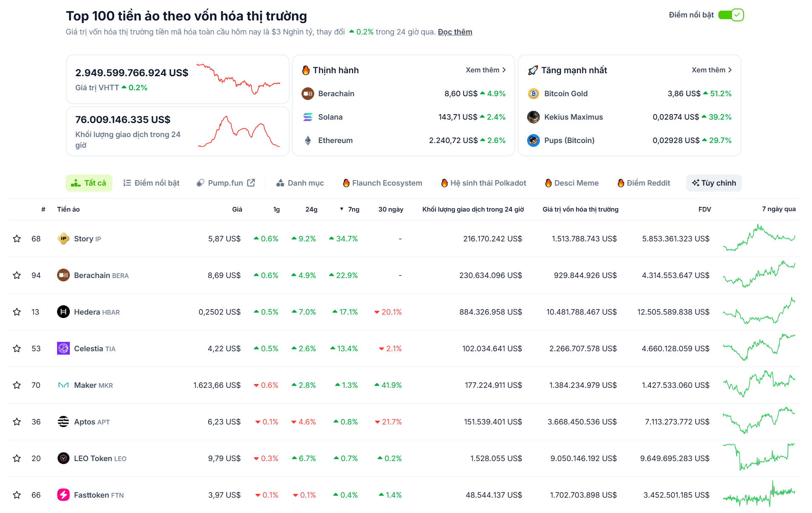This screenshot has width=812, height=513.
Task: Click the Kekius Maximus coin icon
Action: (534, 117)
